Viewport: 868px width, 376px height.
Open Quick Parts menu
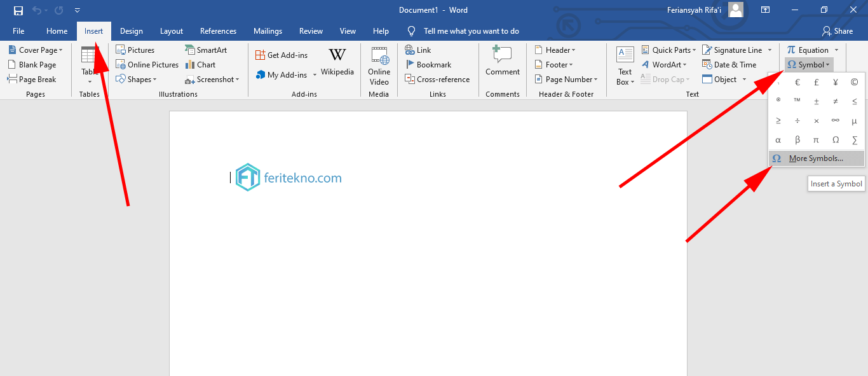(668, 50)
